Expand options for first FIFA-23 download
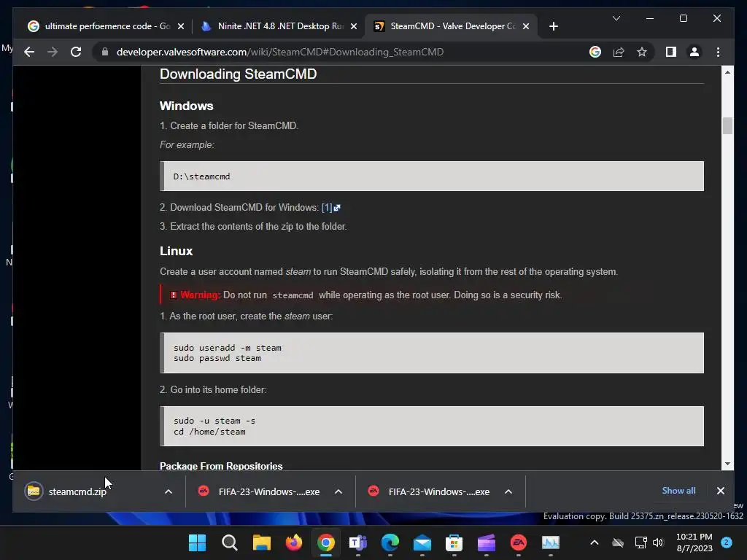Screen dimensions: 747x560 338,491
